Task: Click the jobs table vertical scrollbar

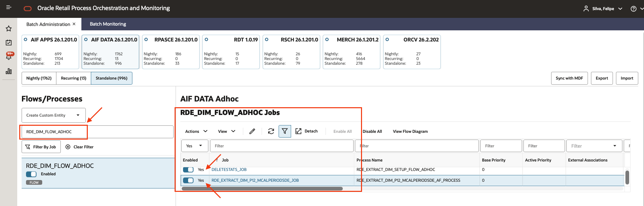Action: click(627, 177)
